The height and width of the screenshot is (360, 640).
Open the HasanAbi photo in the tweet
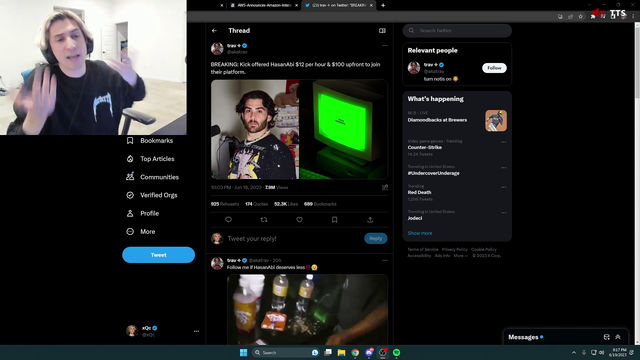[x=255, y=129]
